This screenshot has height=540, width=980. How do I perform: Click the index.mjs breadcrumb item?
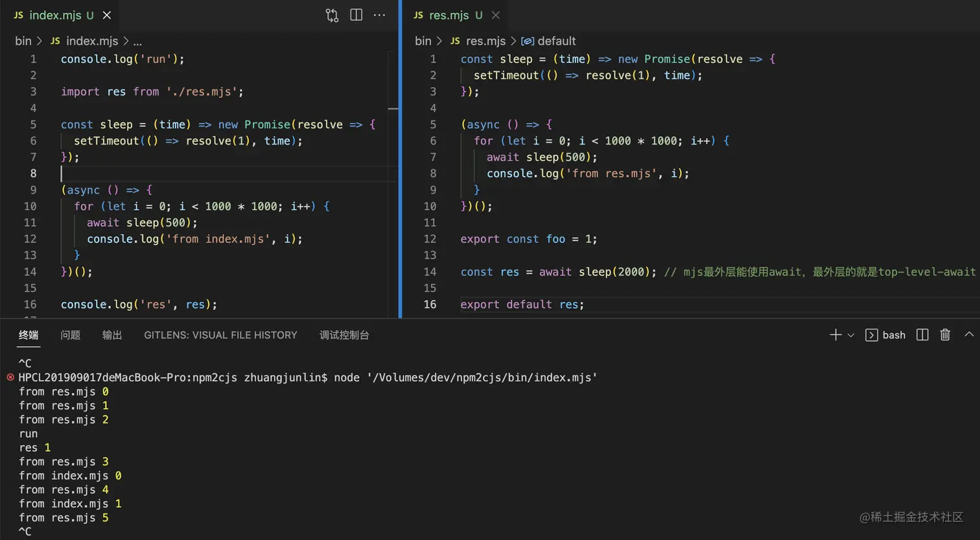[92, 41]
